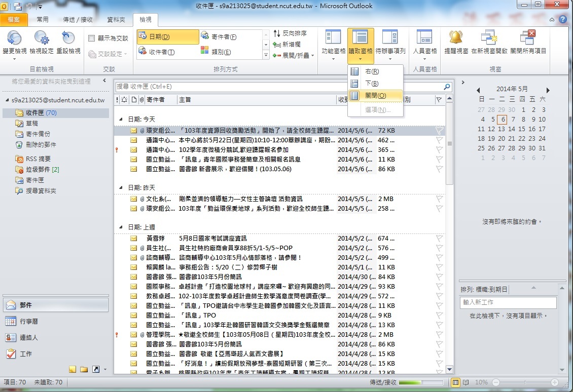This screenshot has height=392, width=573.
Task: Collapse the To-Do Bar with the arrow
Action: 463,83
